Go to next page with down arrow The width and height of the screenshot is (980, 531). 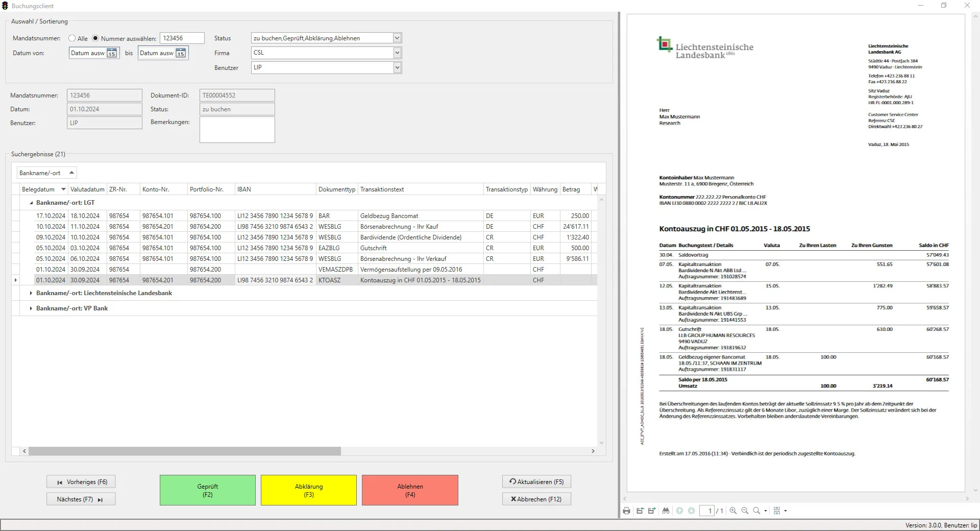click(x=691, y=511)
